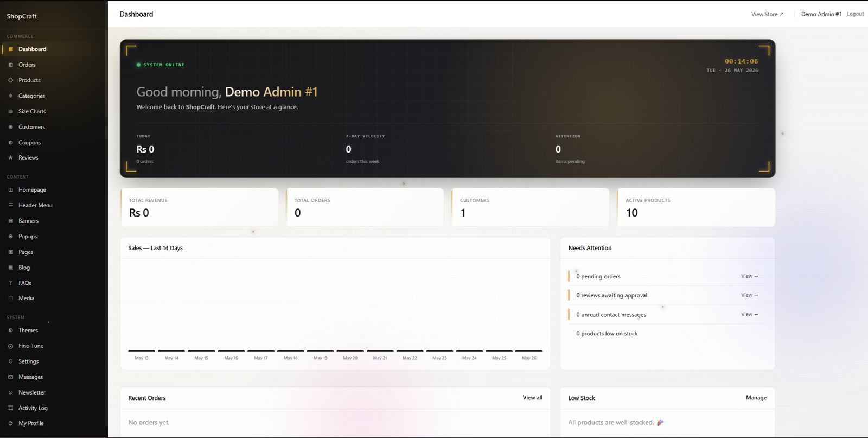Click the Blog sidebar icon
The image size is (868, 438).
tap(10, 268)
